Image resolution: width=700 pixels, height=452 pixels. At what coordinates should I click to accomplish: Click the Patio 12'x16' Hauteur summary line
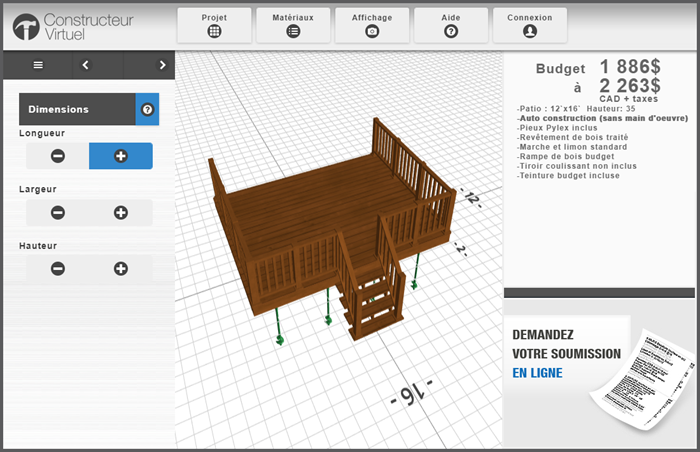[x=576, y=109]
